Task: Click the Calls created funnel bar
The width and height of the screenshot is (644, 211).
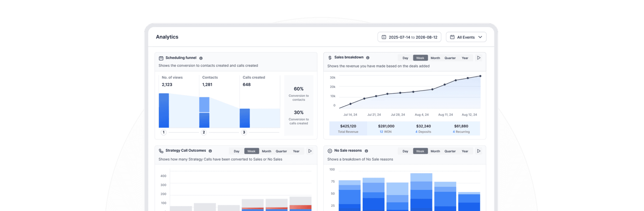Action: coord(245,118)
